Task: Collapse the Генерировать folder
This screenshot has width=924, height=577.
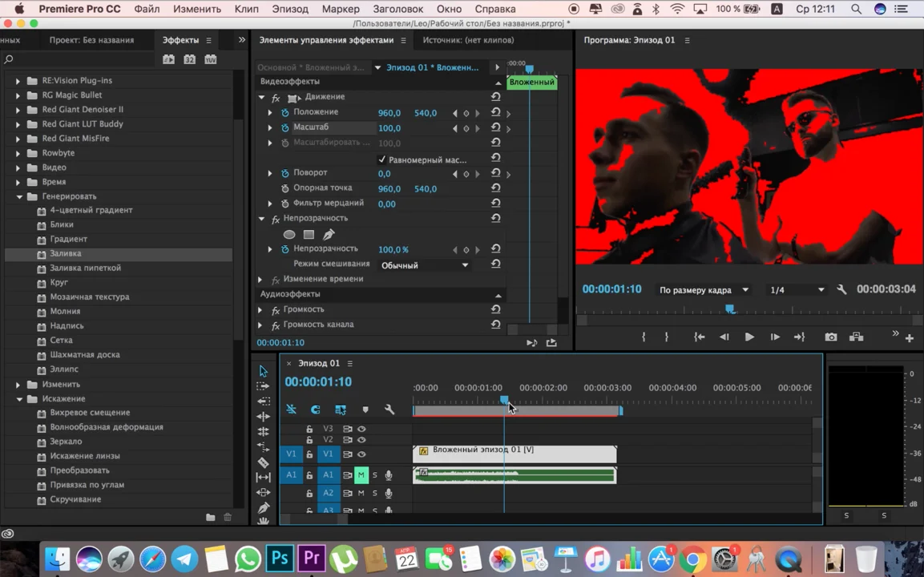Action: (19, 196)
